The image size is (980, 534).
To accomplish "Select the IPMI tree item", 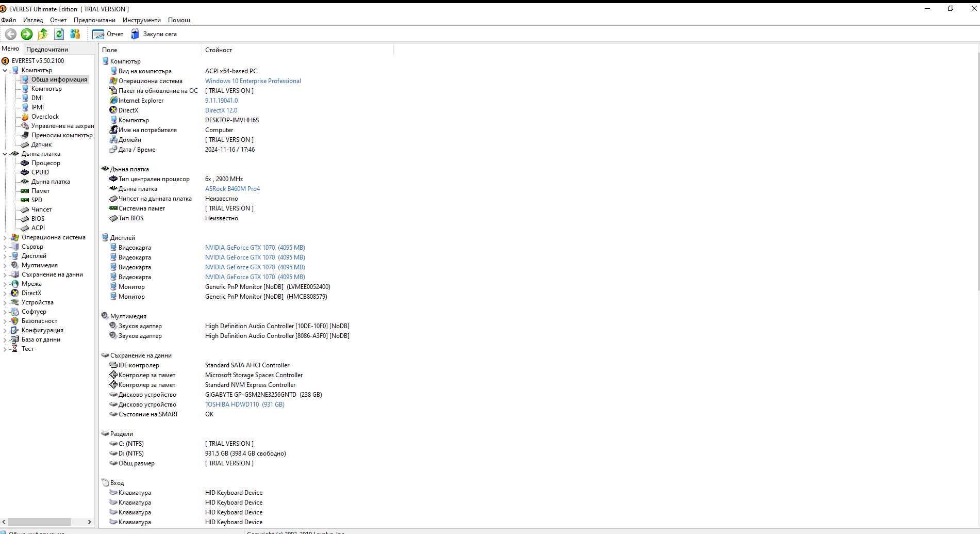I will coord(38,107).
